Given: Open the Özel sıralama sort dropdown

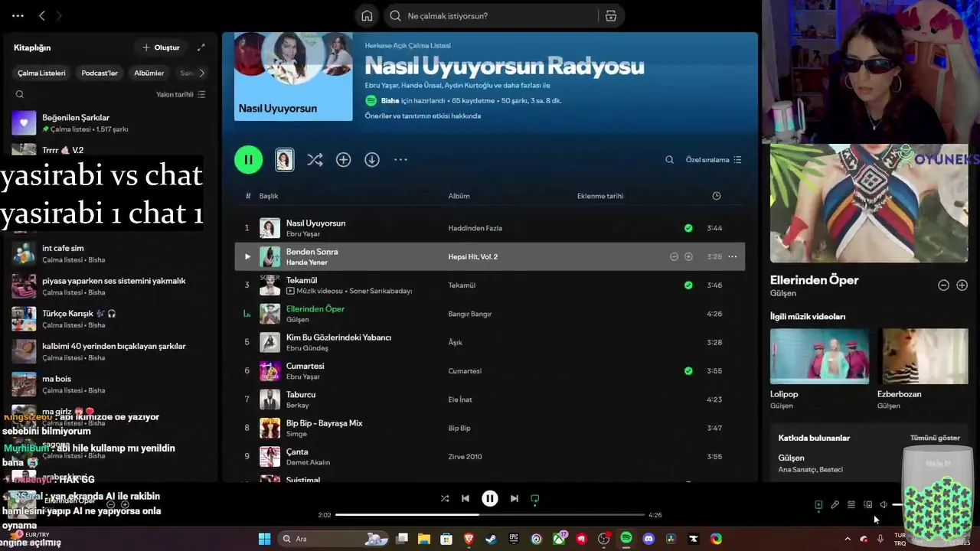Looking at the screenshot, I should (713, 160).
